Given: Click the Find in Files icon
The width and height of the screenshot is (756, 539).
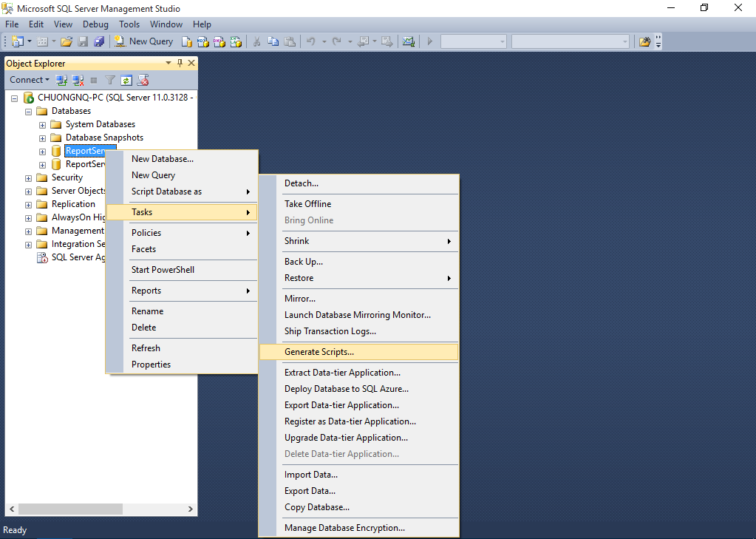Looking at the screenshot, I should pos(644,41).
